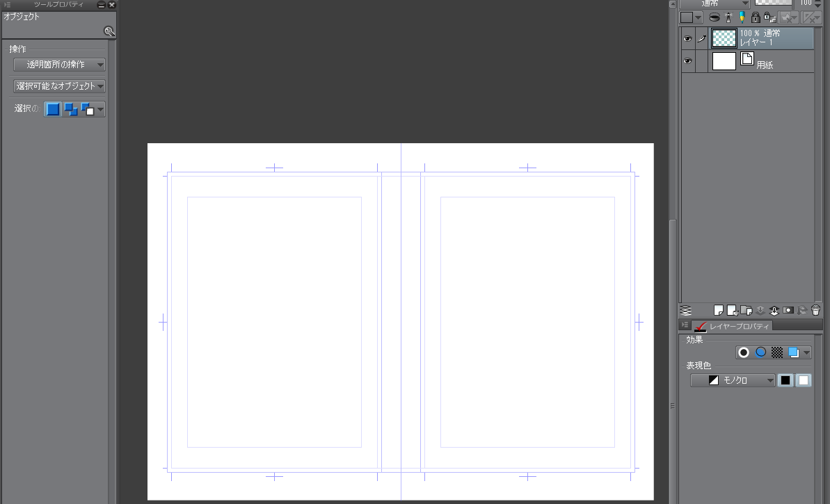Expand the selection mode options arrow
The image size is (830, 504).
pyautogui.click(x=101, y=109)
